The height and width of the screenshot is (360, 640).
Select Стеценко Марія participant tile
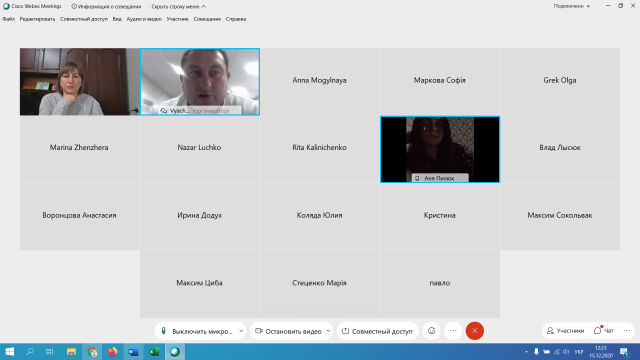coord(320,284)
